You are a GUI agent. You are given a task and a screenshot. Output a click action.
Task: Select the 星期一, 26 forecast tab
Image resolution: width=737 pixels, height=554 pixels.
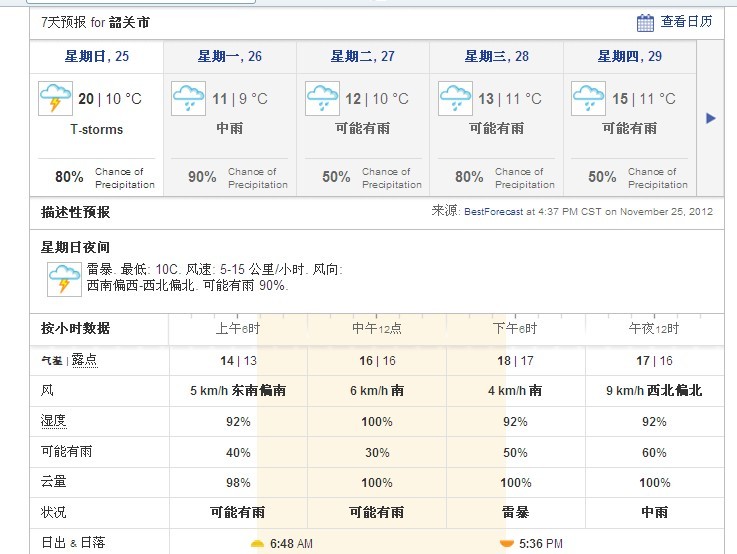pos(230,57)
